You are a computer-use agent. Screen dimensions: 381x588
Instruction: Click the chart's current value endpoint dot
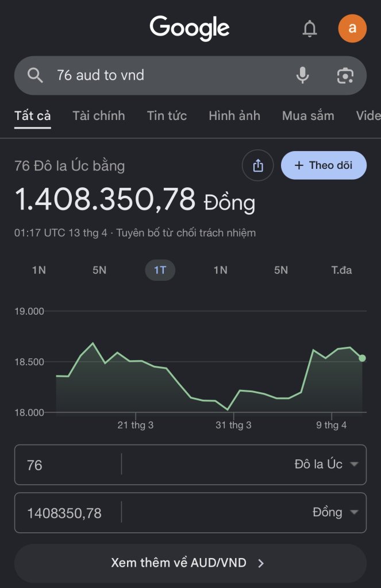[362, 358]
